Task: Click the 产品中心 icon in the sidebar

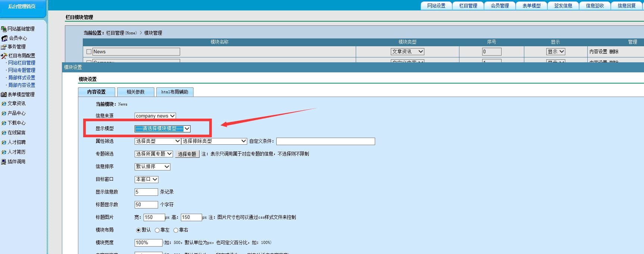Action: pos(4,113)
